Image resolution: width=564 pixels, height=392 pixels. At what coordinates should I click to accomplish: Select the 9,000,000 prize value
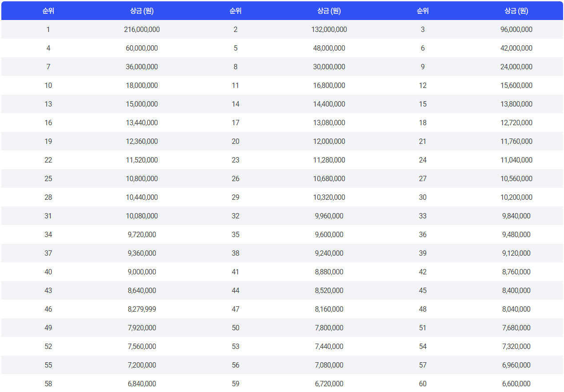point(142,272)
